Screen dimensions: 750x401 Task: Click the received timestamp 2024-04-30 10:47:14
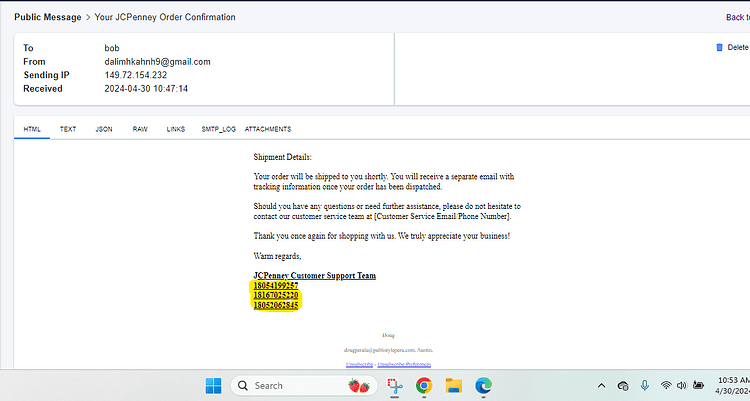pos(146,89)
